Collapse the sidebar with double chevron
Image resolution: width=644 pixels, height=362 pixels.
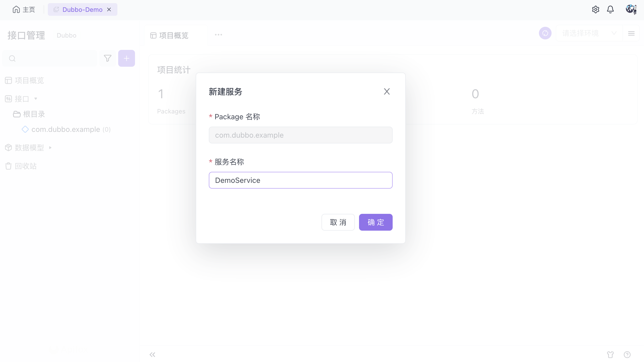(x=152, y=355)
